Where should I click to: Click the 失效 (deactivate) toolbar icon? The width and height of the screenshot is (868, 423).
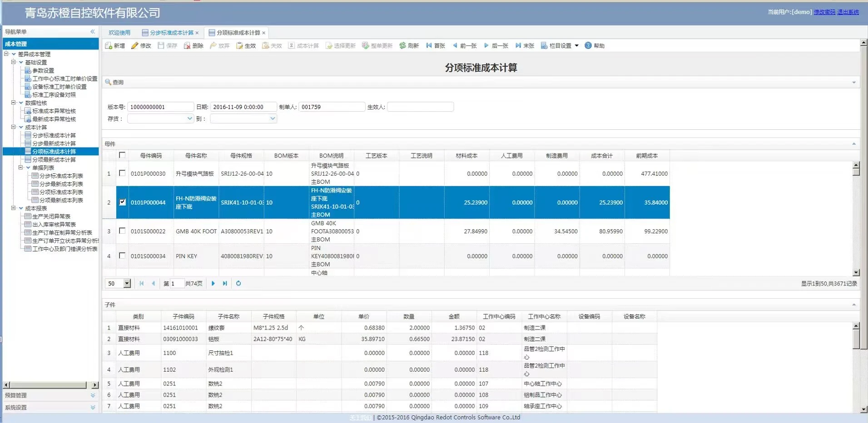(266, 45)
